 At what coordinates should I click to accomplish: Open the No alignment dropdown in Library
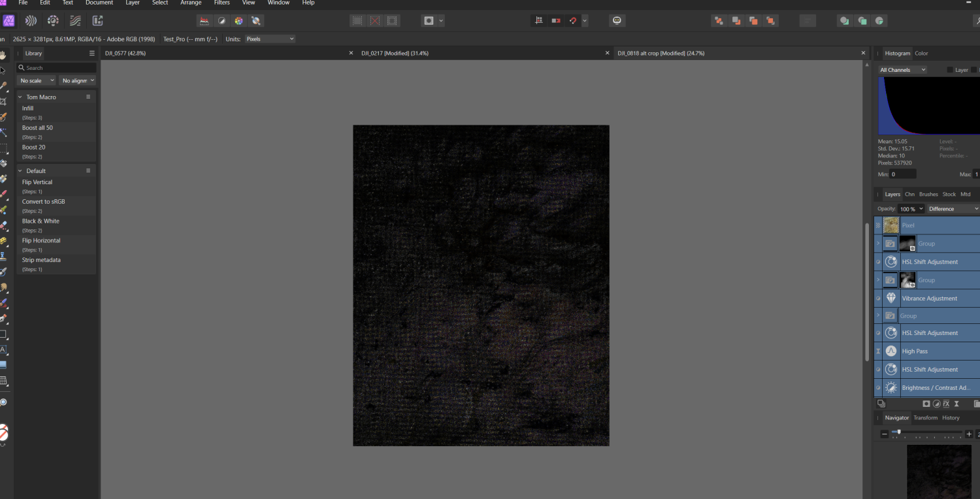[78, 80]
